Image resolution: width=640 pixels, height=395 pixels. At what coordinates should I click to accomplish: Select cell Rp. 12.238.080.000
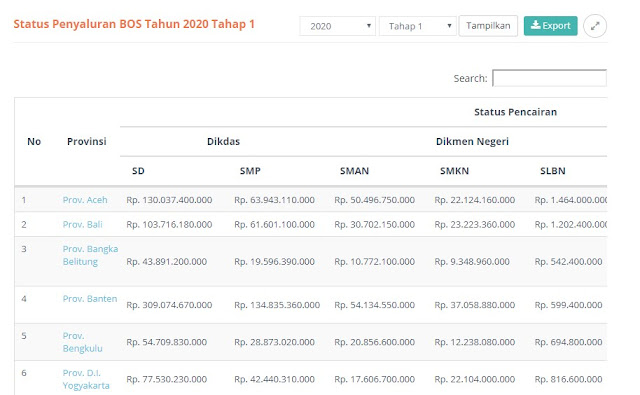tap(475, 342)
